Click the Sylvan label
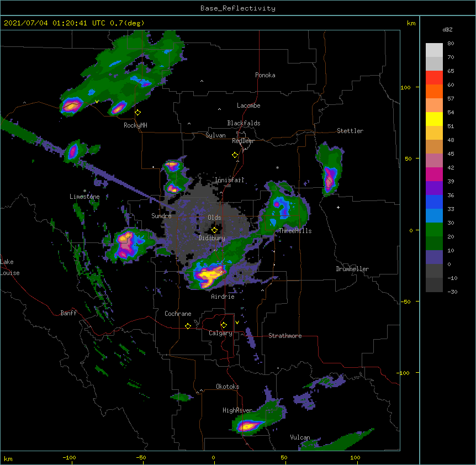Viewport: 476px width, 465px height. pos(215,135)
